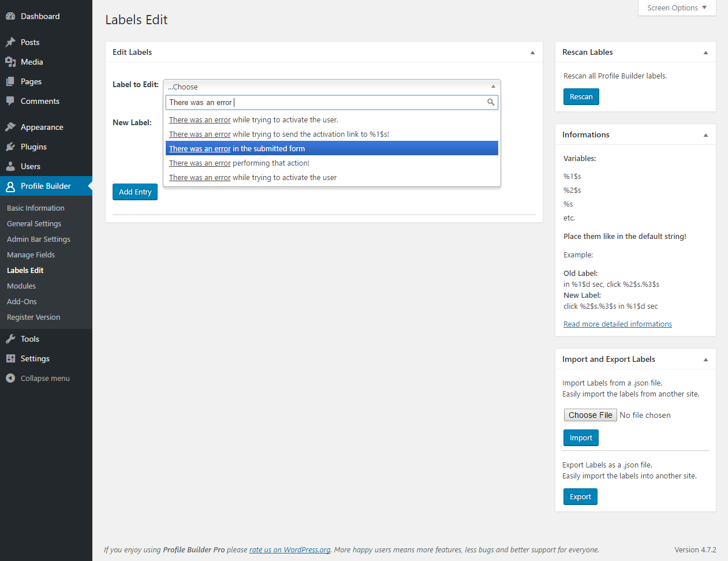Click the Tools wrench icon

[x=10, y=339]
